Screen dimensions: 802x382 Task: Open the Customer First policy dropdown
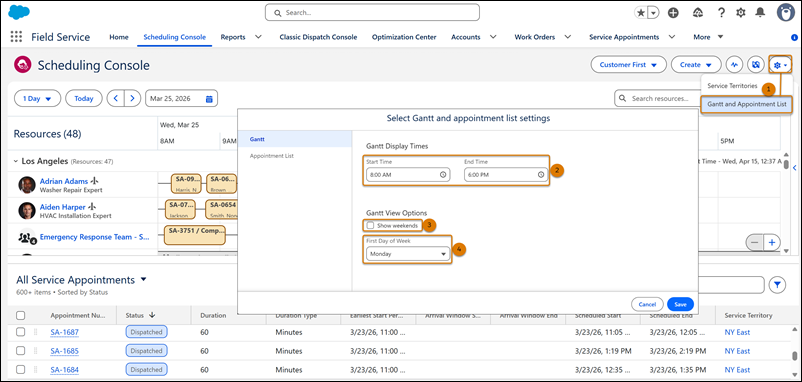(x=629, y=65)
